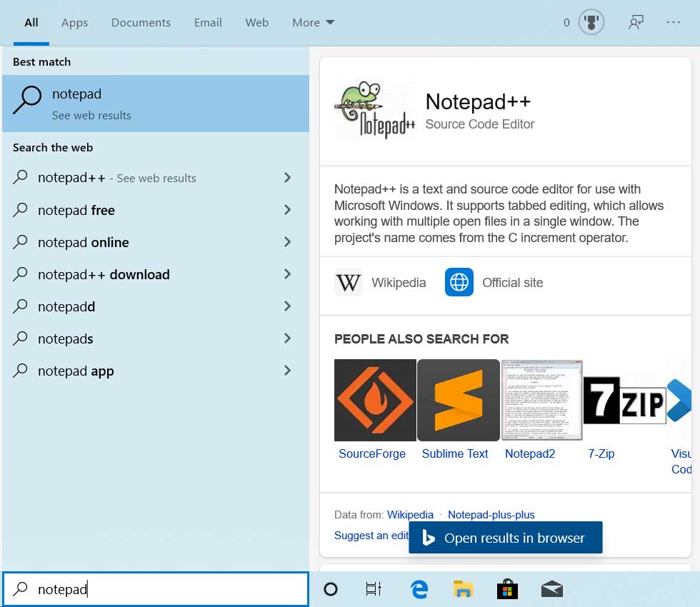Open the Sublime Text thumbnail
This screenshot has width=700, height=607.
pos(458,400)
